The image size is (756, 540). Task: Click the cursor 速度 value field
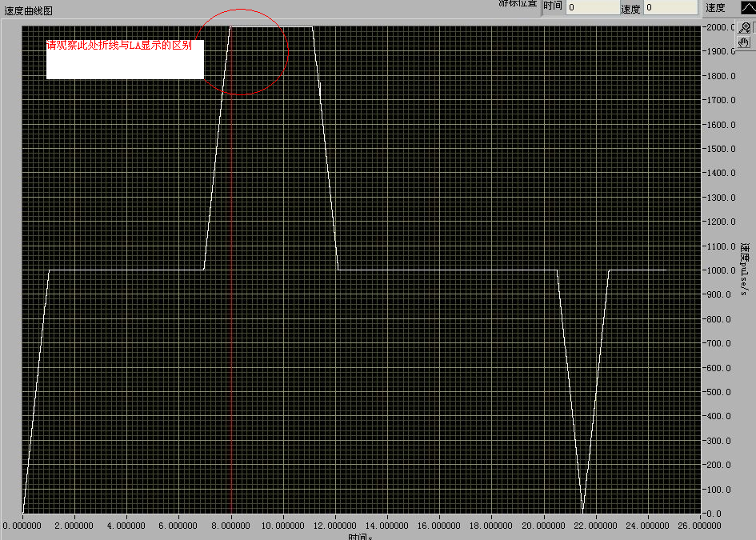click(670, 8)
